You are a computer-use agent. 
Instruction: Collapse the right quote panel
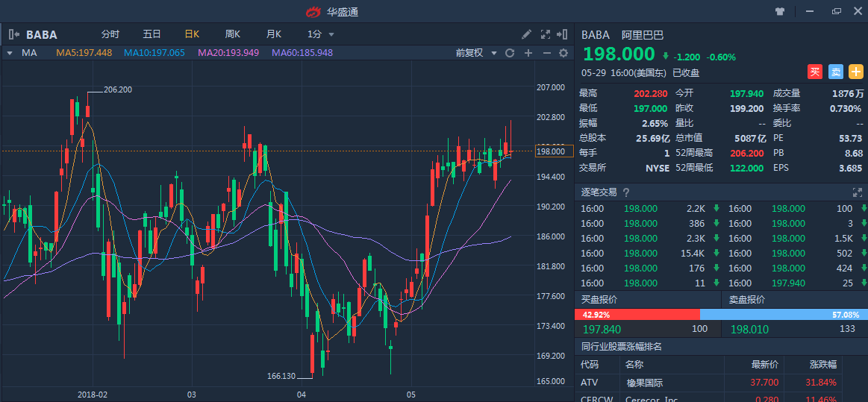pos(563,34)
